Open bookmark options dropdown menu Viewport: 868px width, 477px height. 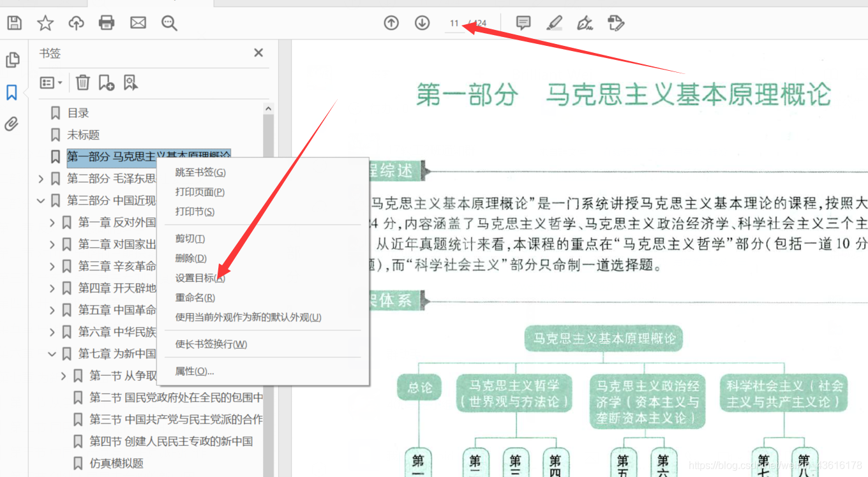tap(51, 82)
